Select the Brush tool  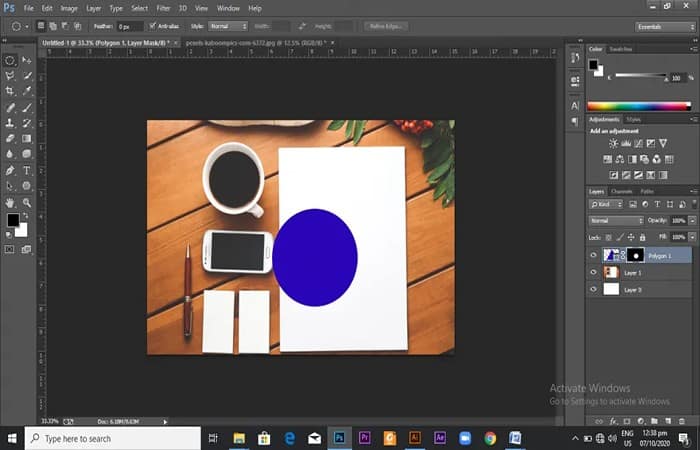pyautogui.click(x=27, y=107)
